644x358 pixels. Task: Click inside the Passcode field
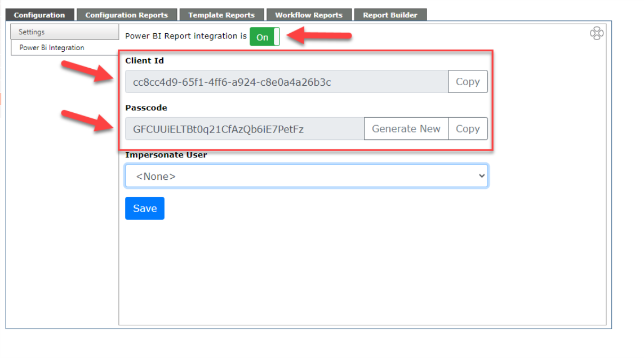tap(245, 129)
